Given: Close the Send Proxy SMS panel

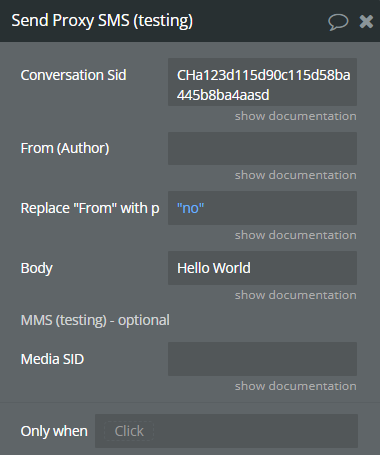Looking at the screenshot, I should (x=366, y=22).
